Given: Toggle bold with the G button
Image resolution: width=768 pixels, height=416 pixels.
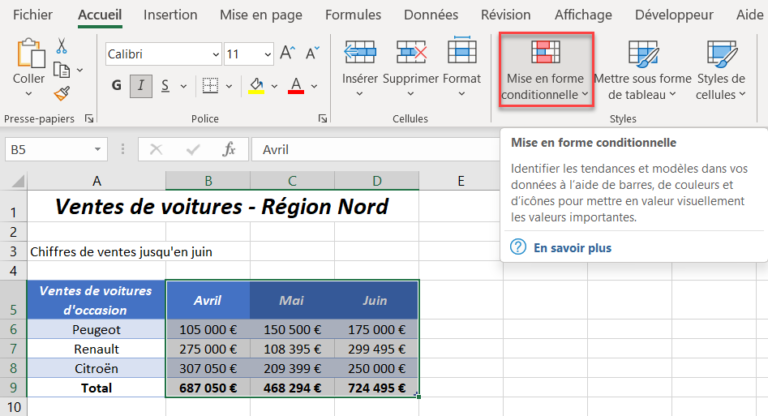Looking at the screenshot, I should point(117,85).
